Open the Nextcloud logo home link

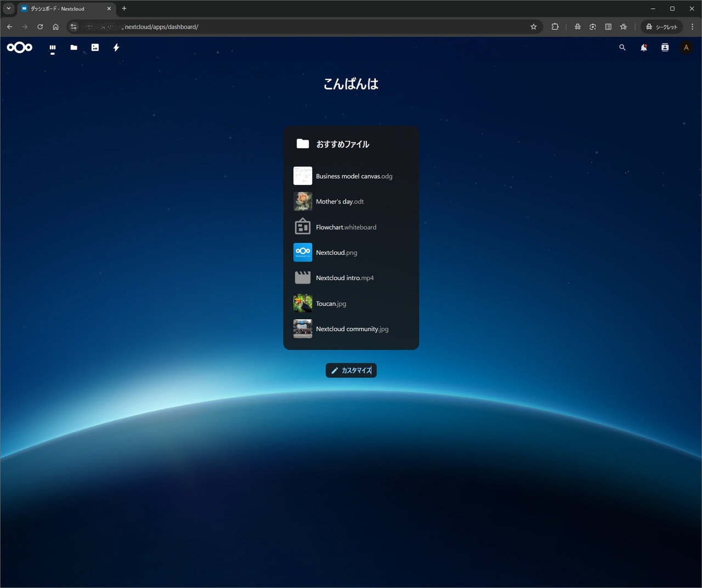(20, 48)
